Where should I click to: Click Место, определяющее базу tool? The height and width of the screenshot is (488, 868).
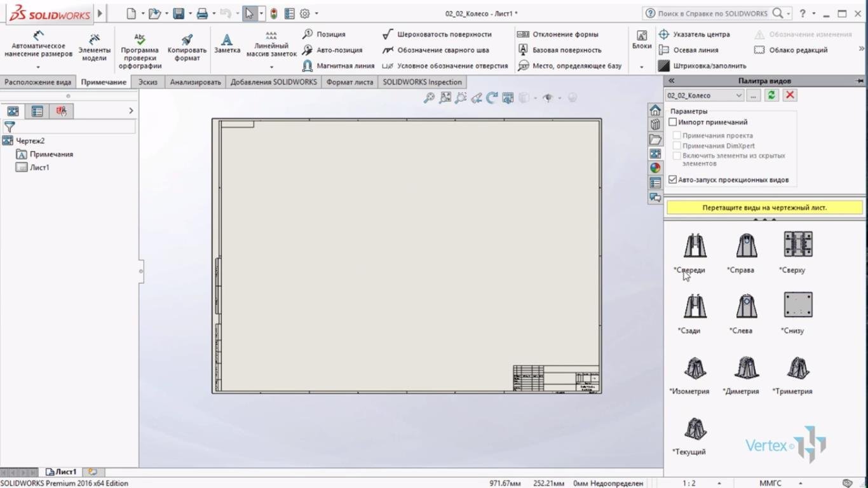click(x=569, y=65)
